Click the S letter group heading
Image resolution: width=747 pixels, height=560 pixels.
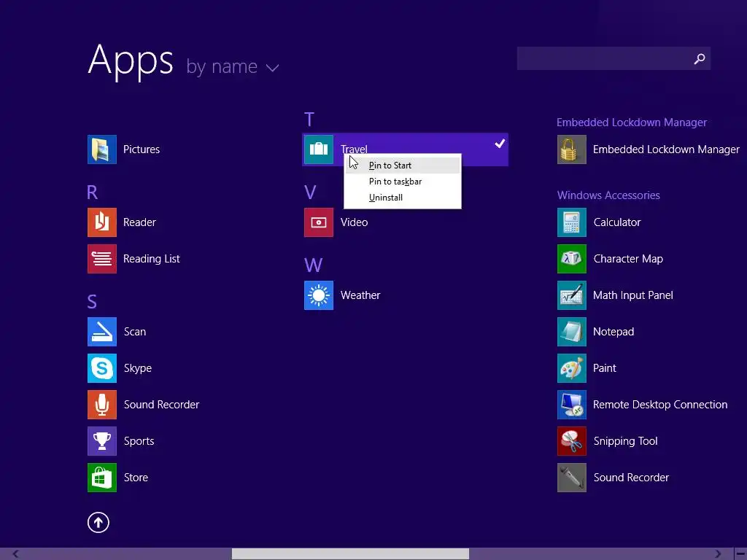(92, 301)
